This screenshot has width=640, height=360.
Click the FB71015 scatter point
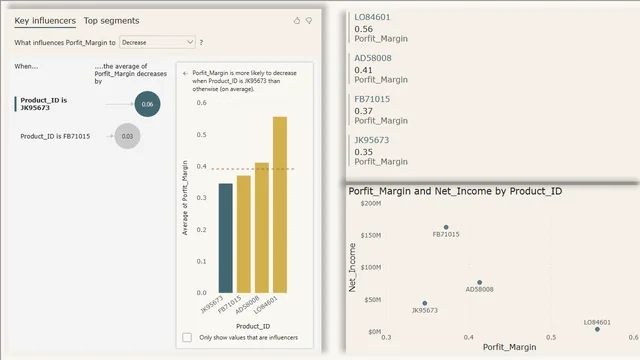pyautogui.click(x=446, y=227)
